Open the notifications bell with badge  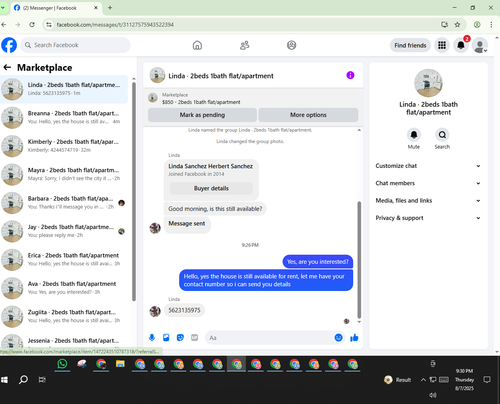(x=461, y=45)
